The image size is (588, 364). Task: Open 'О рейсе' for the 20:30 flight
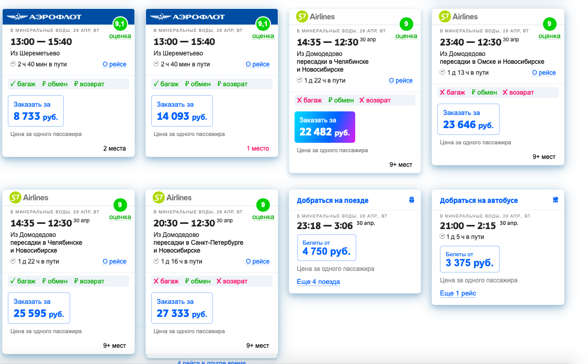(x=257, y=261)
